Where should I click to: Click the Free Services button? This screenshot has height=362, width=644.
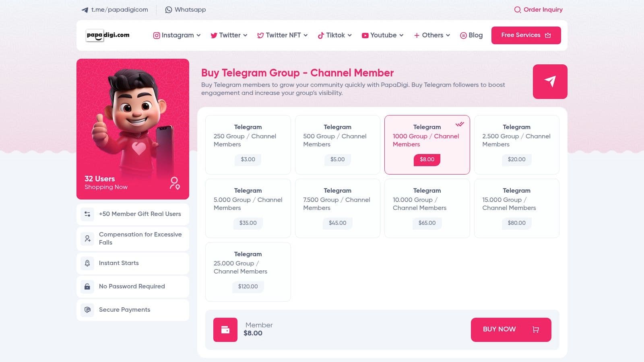pyautogui.click(x=526, y=35)
